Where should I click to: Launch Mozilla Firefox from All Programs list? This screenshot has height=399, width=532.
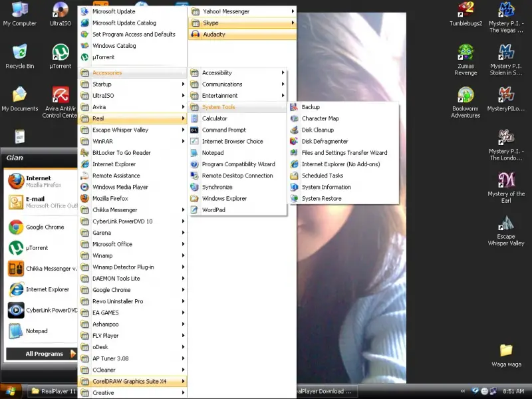click(132, 198)
